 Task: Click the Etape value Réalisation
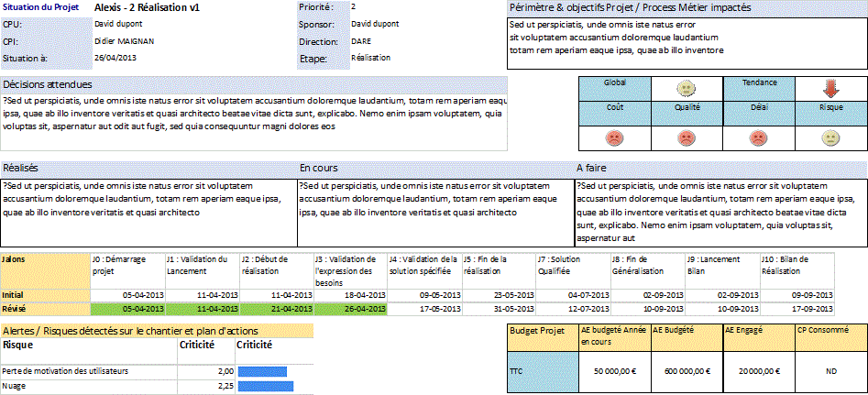coord(370,58)
